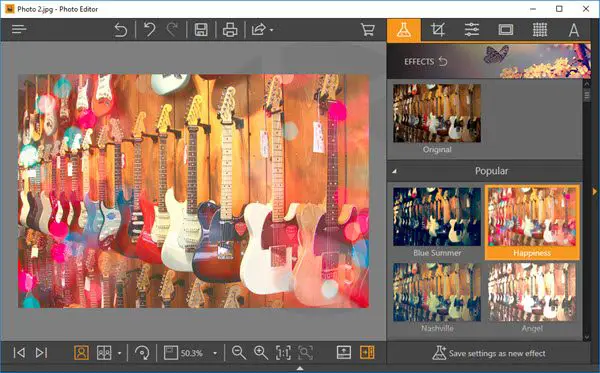
Task: Select the Original thumbnail
Action: click(437, 114)
